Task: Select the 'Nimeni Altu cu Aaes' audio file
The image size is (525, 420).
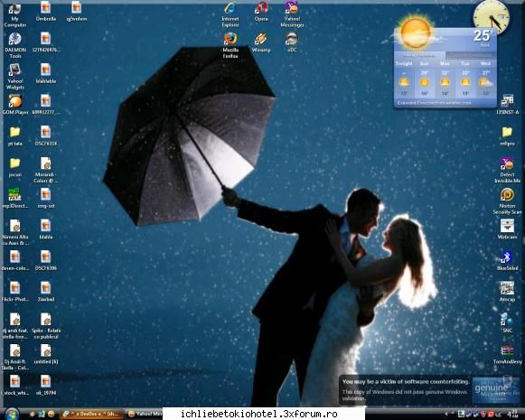Action: pyautogui.click(x=15, y=233)
